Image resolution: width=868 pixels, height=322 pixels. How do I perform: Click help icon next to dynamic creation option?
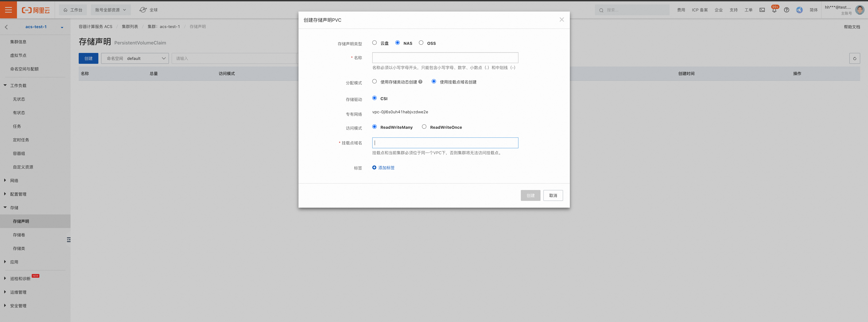(x=420, y=82)
